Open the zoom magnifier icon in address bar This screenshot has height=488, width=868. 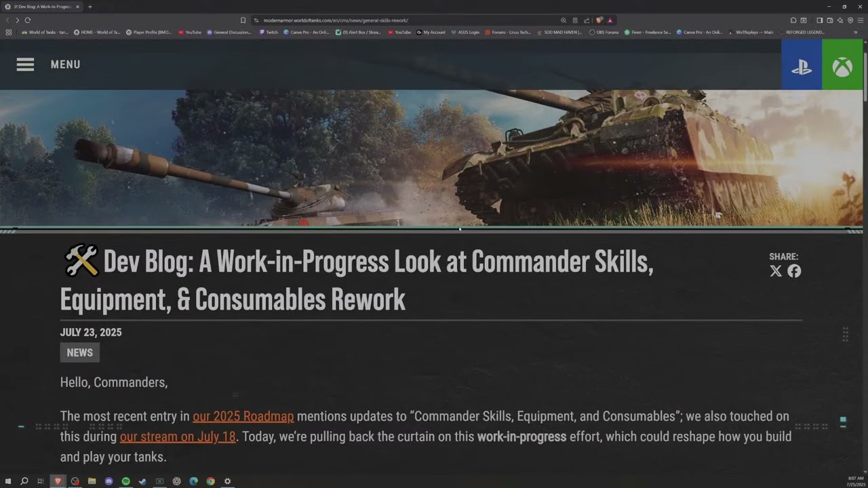click(563, 20)
